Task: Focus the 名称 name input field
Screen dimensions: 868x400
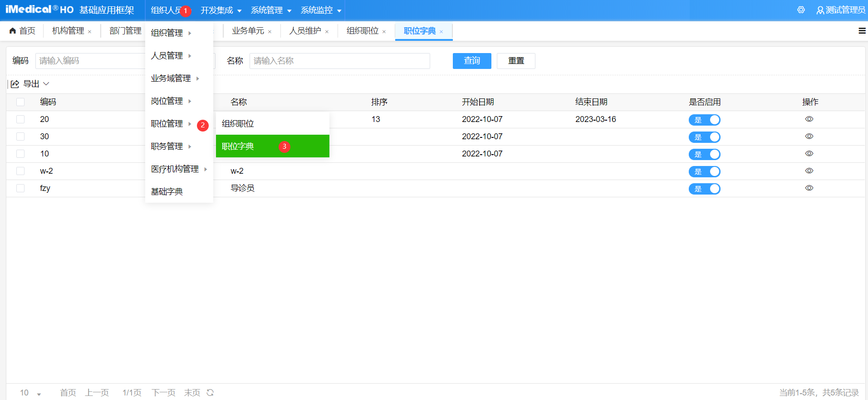Action: tap(339, 61)
